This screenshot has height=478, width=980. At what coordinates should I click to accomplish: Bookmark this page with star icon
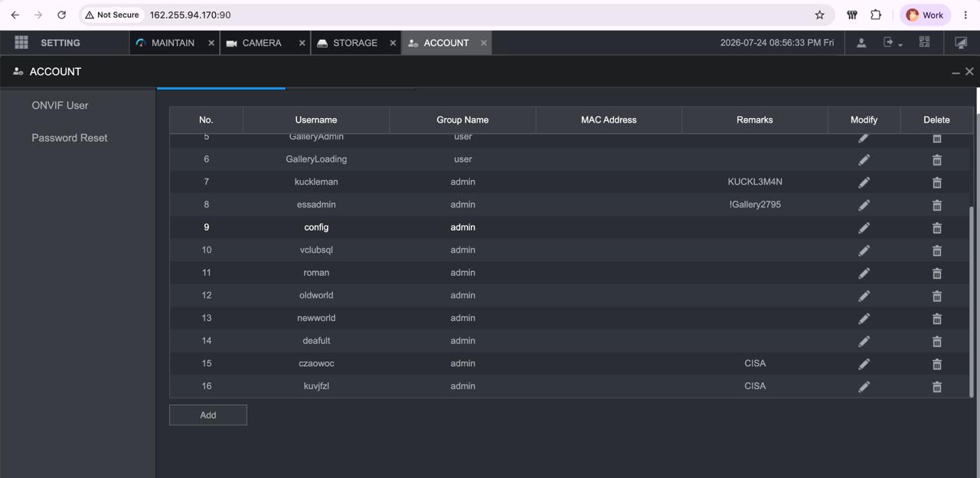click(x=820, y=15)
